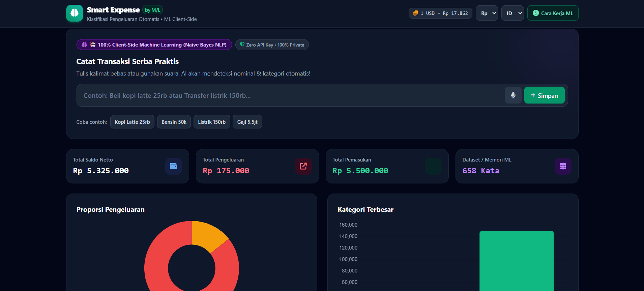Image resolution: width=644 pixels, height=291 pixels.
Task: Click the info icon in Cara Kerja ML
Action: [x=536, y=13]
